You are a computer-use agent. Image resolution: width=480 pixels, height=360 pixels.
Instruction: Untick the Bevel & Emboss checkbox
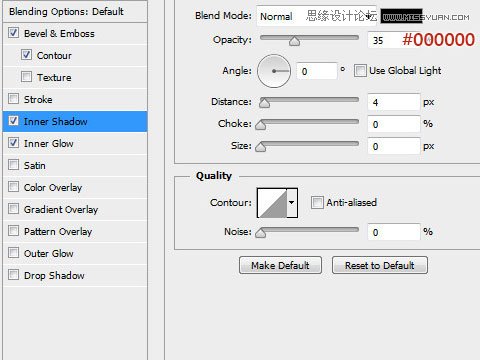[x=13, y=33]
